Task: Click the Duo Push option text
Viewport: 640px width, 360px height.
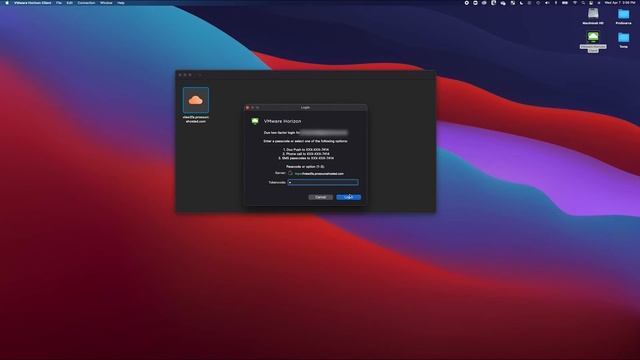Action: (x=306, y=150)
